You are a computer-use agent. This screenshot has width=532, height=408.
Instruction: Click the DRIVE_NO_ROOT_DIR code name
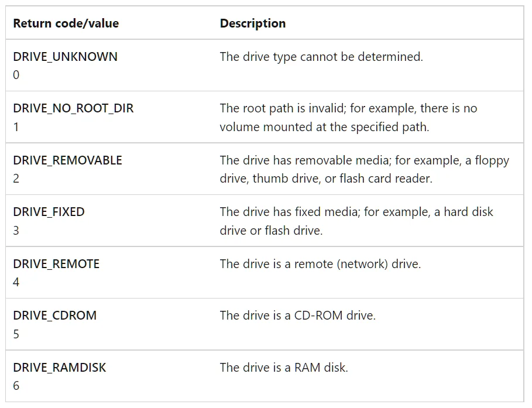pyautogui.click(x=73, y=108)
